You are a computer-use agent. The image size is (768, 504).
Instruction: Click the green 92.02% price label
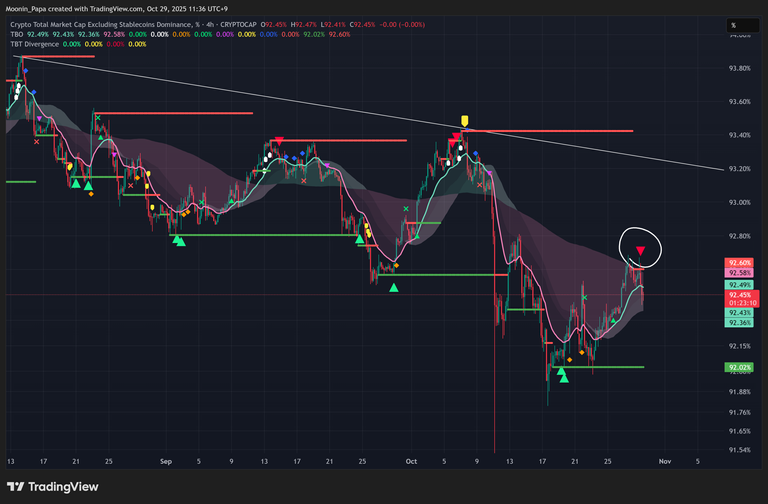click(740, 367)
